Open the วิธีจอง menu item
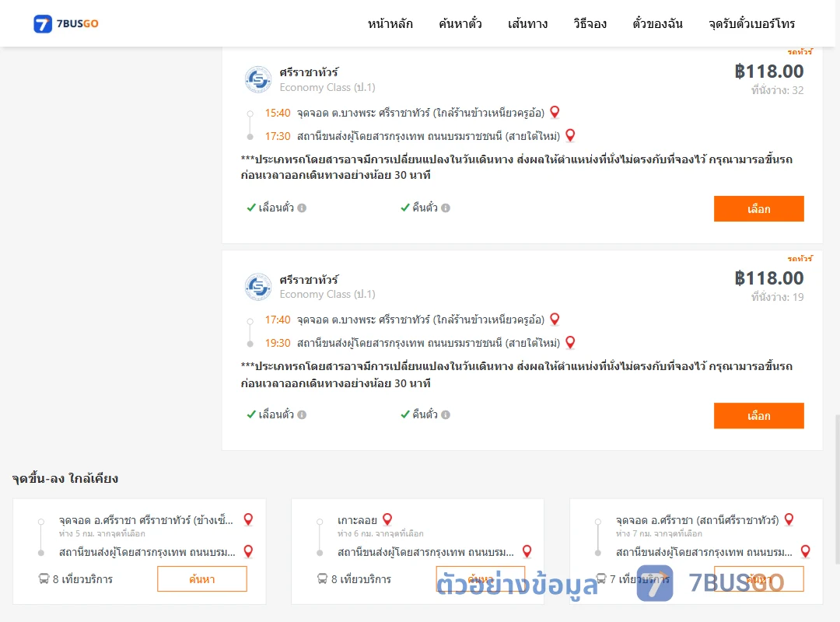 (x=590, y=23)
